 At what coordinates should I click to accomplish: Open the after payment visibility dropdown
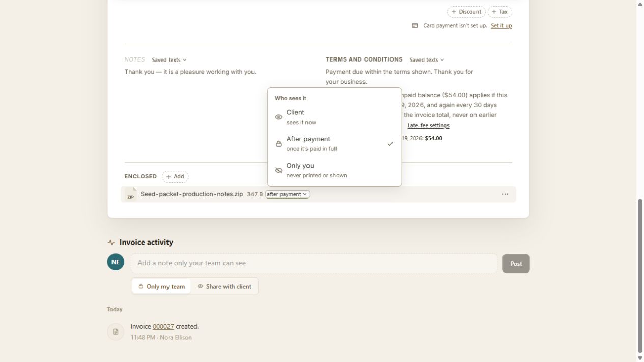click(287, 194)
